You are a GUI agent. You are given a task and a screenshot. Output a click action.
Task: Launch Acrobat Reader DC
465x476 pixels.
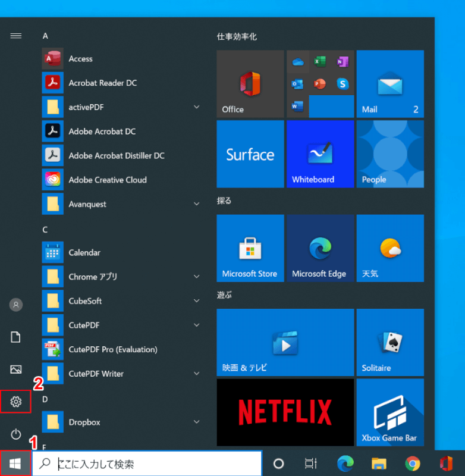pos(121,83)
